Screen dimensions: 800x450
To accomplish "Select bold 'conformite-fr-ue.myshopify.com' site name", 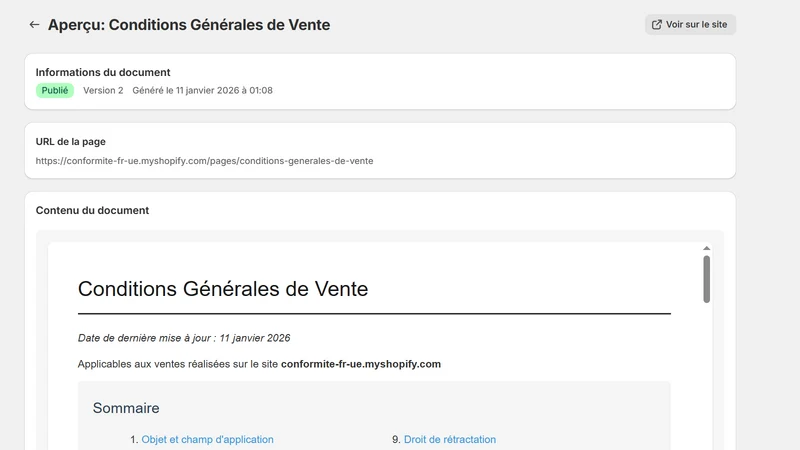I will 361,364.
